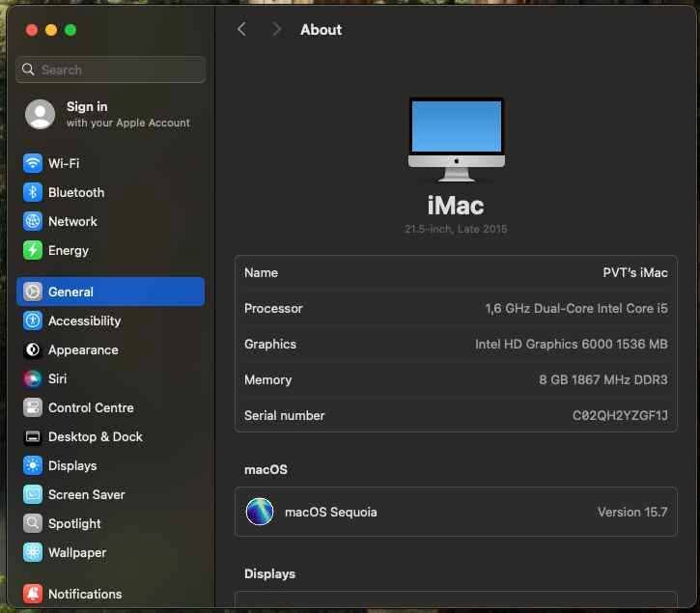The height and width of the screenshot is (613, 700).
Task: Select the Bluetooth icon in sidebar
Action: pyautogui.click(x=33, y=192)
